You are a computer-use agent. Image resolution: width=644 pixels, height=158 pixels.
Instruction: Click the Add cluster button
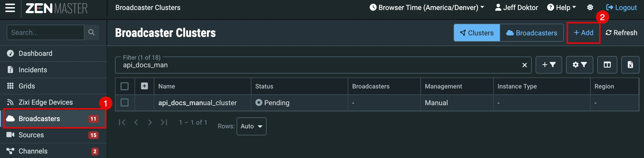coord(583,33)
